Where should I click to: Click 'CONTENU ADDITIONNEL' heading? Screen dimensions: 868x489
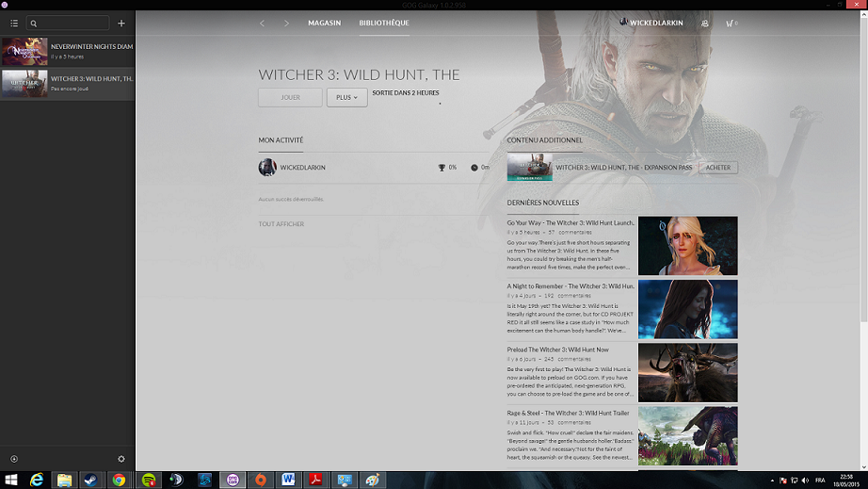pos(545,140)
